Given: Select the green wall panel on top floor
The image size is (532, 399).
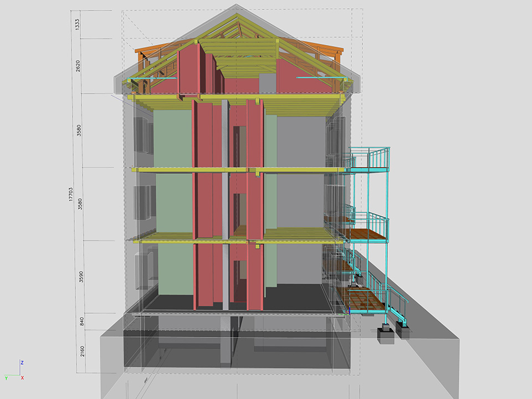Looking at the screenshot, I should (172, 139).
